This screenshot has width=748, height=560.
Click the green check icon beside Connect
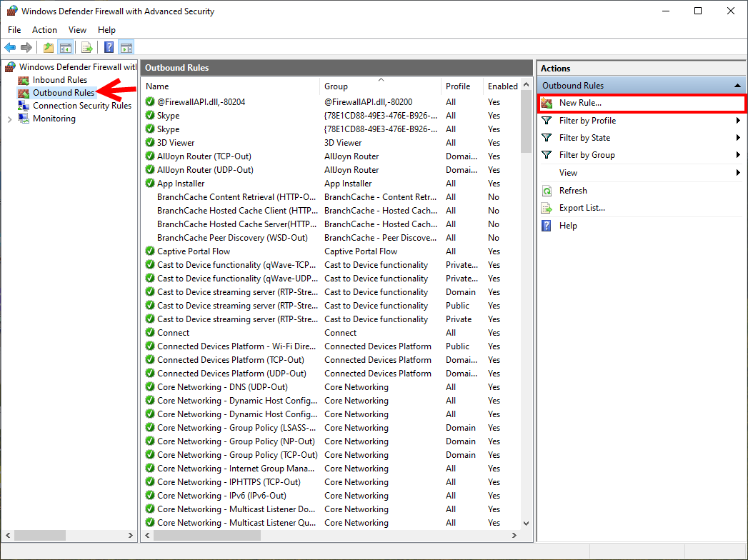point(150,332)
